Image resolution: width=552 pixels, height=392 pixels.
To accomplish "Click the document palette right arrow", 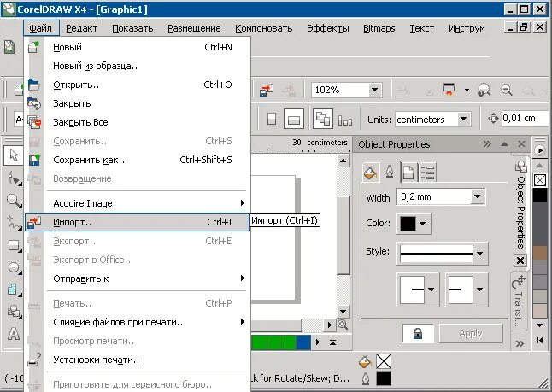I will pos(318,342).
